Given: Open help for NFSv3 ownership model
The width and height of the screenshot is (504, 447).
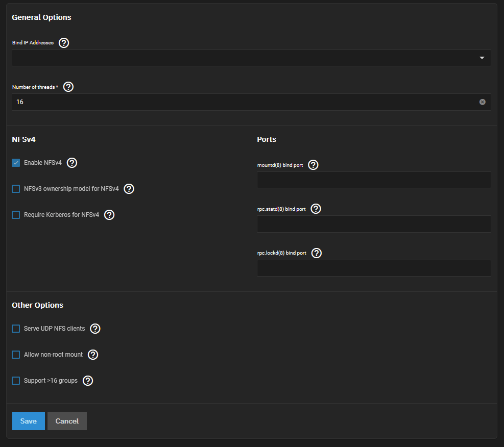Looking at the screenshot, I should [129, 189].
